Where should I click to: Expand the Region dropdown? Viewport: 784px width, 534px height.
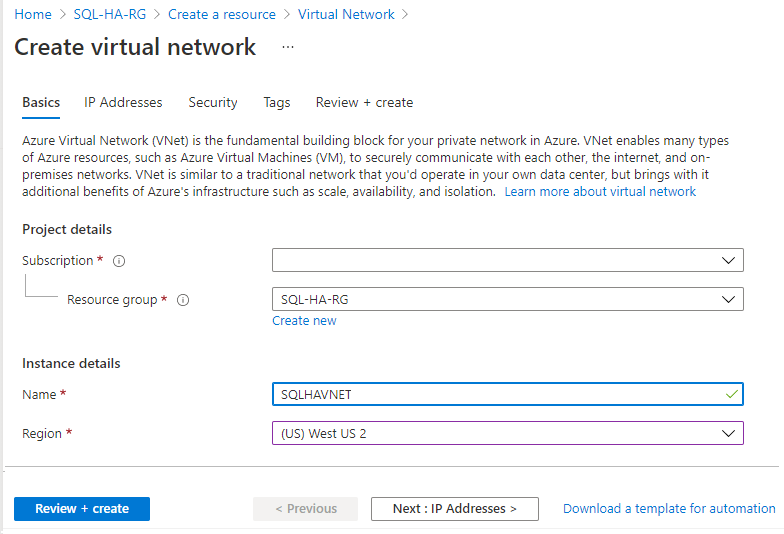point(507,433)
